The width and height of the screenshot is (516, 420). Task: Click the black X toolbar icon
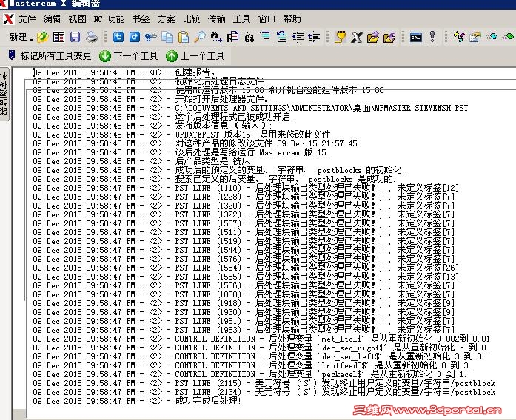tap(357, 37)
